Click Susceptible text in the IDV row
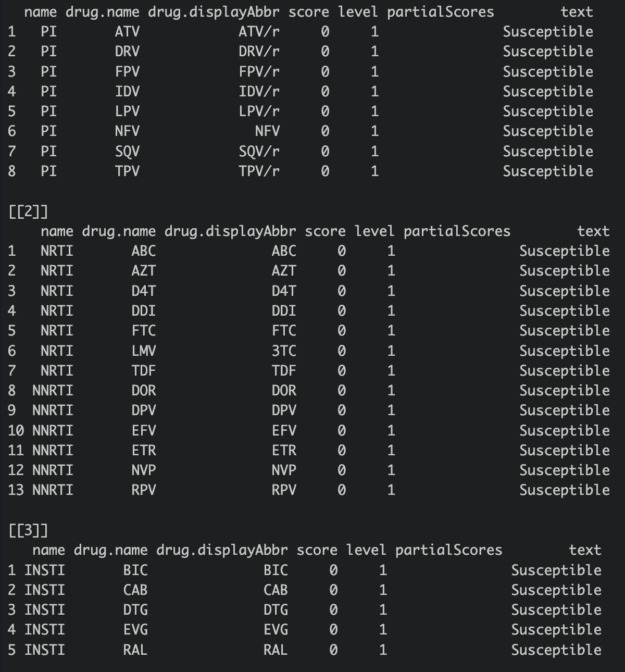The height and width of the screenshot is (672, 625). [547, 92]
